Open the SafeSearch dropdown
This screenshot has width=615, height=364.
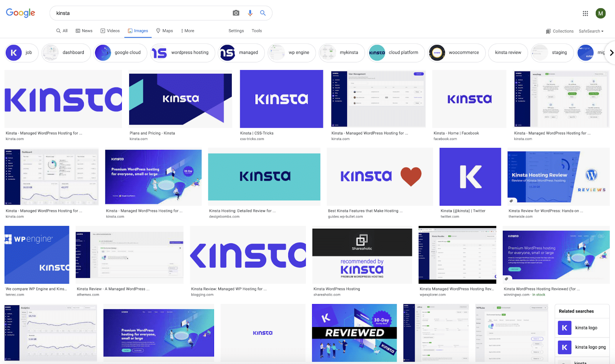591,31
